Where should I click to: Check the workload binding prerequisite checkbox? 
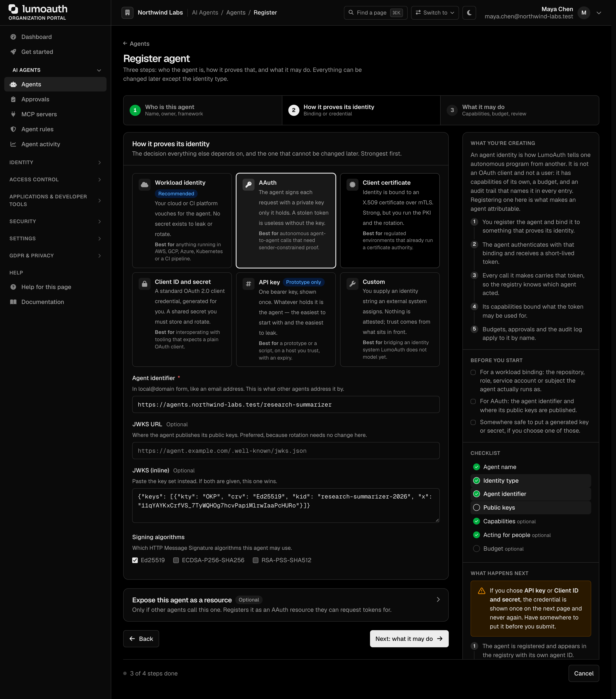click(473, 372)
